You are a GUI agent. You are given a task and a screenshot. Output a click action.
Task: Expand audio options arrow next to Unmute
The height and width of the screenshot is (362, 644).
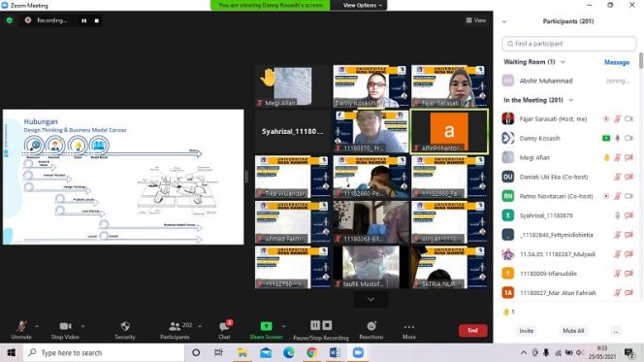pos(37,326)
